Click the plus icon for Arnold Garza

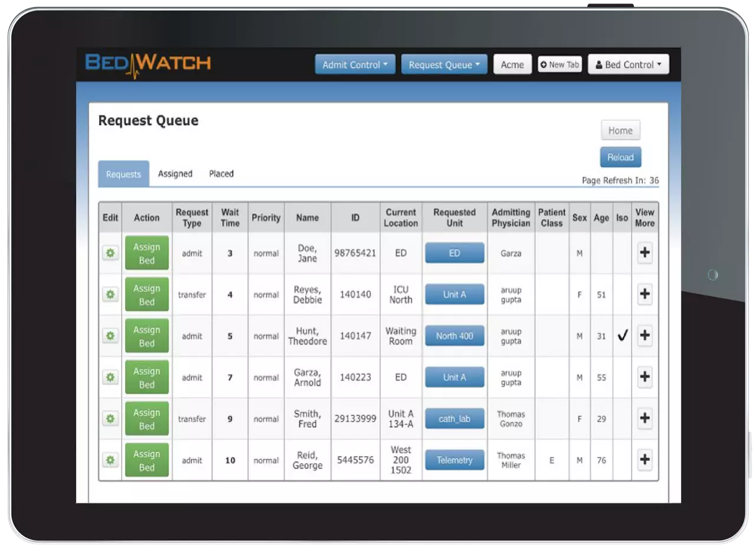[x=644, y=378]
